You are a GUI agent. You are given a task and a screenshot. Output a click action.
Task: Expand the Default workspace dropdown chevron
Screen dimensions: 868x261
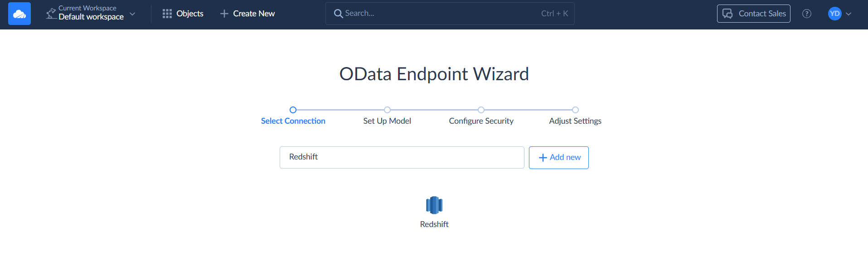(x=132, y=14)
